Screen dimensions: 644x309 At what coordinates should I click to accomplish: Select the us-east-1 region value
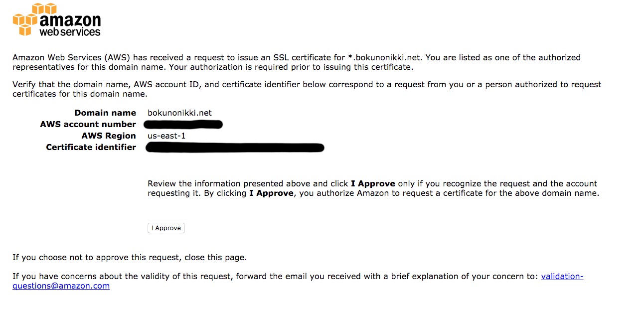[x=166, y=136]
